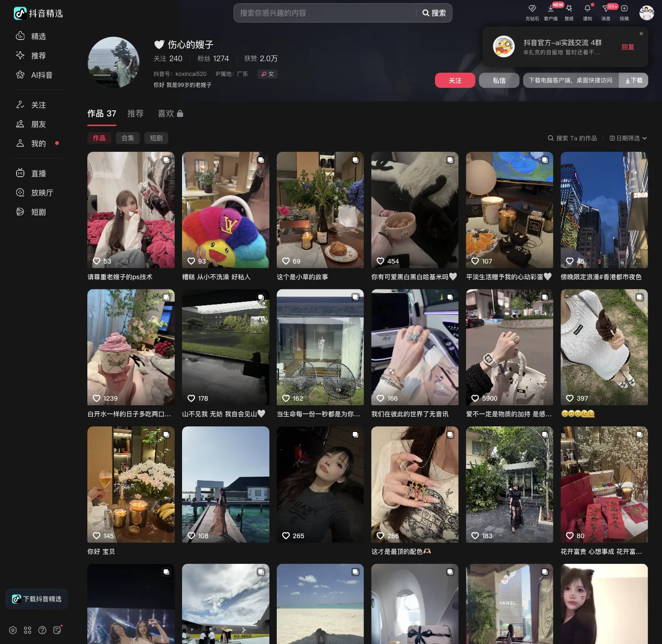This screenshot has width=662, height=644.
Task: Close the 抖音官方 group message popup
Action: [x=641, y=34]
